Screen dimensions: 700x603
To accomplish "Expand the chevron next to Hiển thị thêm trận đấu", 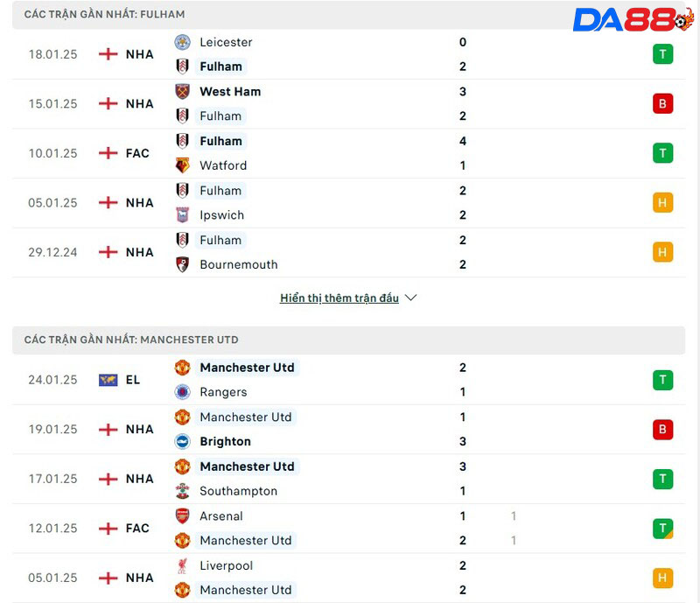I will (x=410, y=298).
